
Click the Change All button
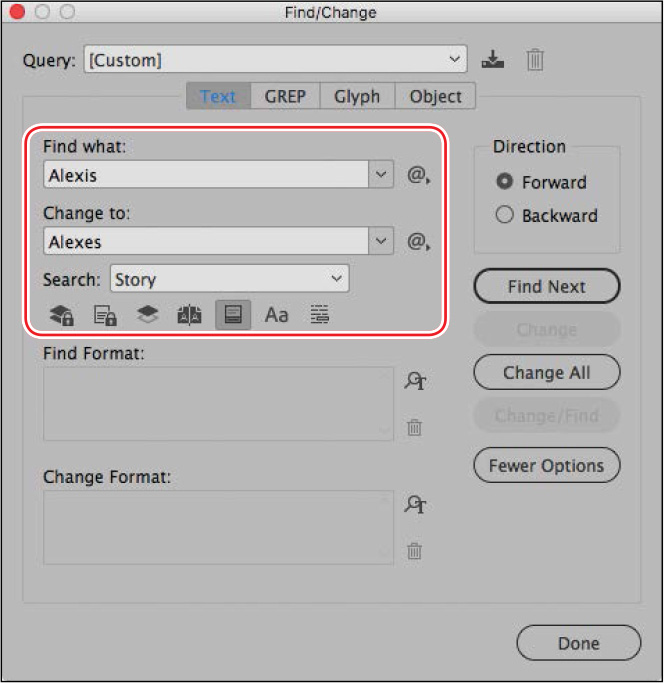[x=546, y=372]
